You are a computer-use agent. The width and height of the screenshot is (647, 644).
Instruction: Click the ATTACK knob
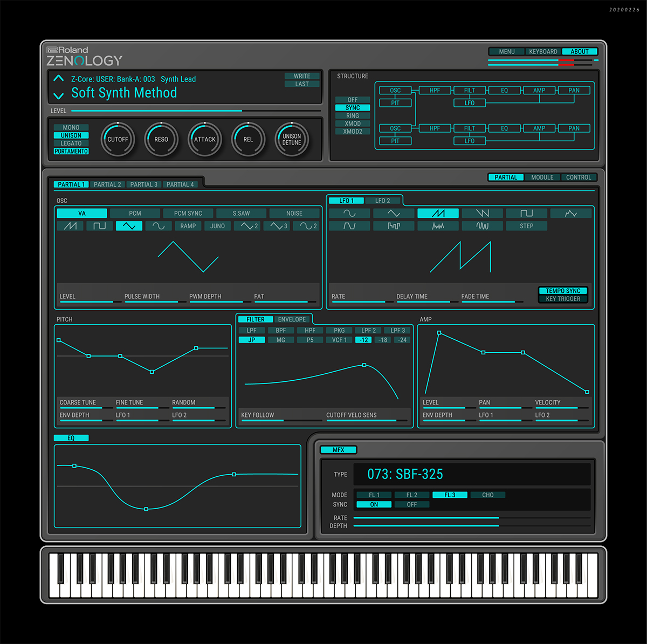(205, 139)
